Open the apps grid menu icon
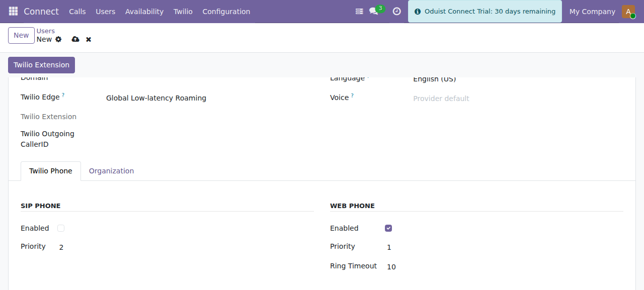This screenshot has width=644, height=290. pyautogui.click(x=13, y=11)
